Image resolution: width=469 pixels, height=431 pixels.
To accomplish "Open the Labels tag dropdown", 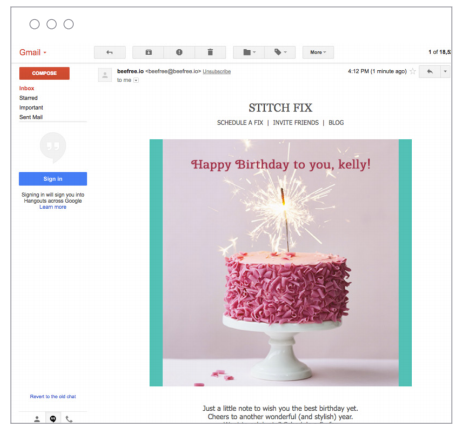I will (280, 52).
